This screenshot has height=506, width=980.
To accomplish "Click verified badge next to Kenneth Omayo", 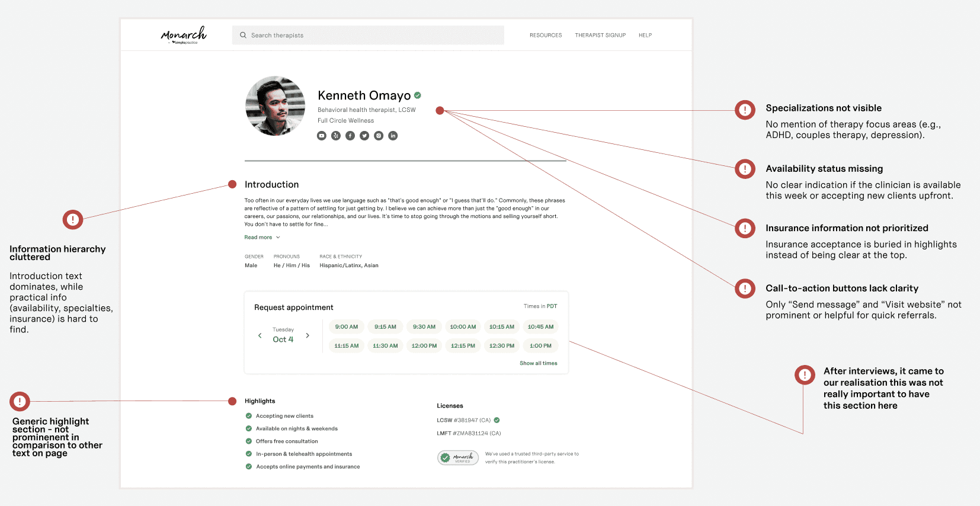I will point(418,95).
